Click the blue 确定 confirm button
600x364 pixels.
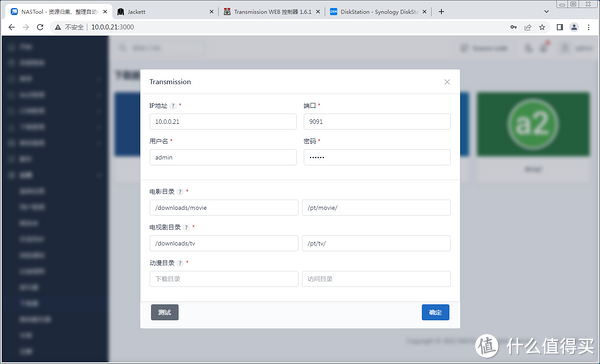[x=435, y=312]
